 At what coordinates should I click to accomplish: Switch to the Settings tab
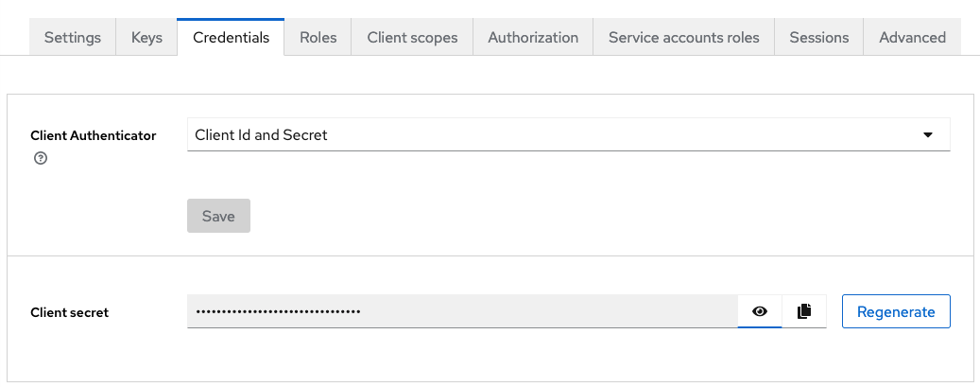coord(73,38)
